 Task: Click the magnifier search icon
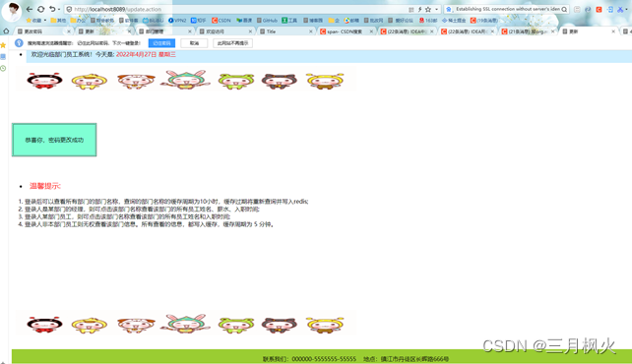point(564,9)
